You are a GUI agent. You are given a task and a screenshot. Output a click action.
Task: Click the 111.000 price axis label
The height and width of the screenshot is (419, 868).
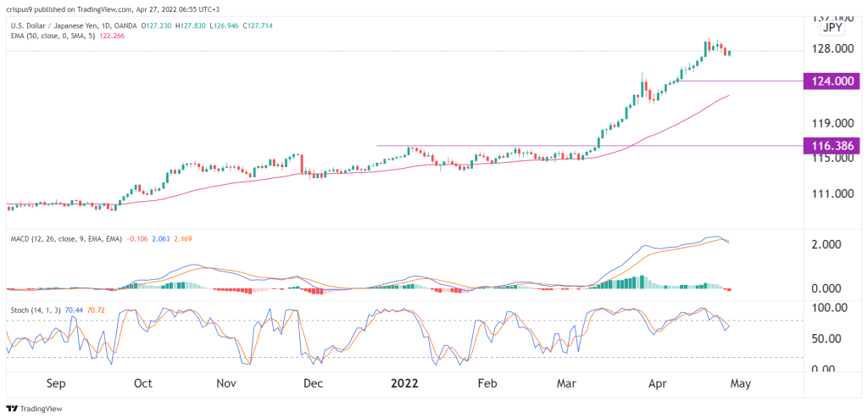(832, 194)
